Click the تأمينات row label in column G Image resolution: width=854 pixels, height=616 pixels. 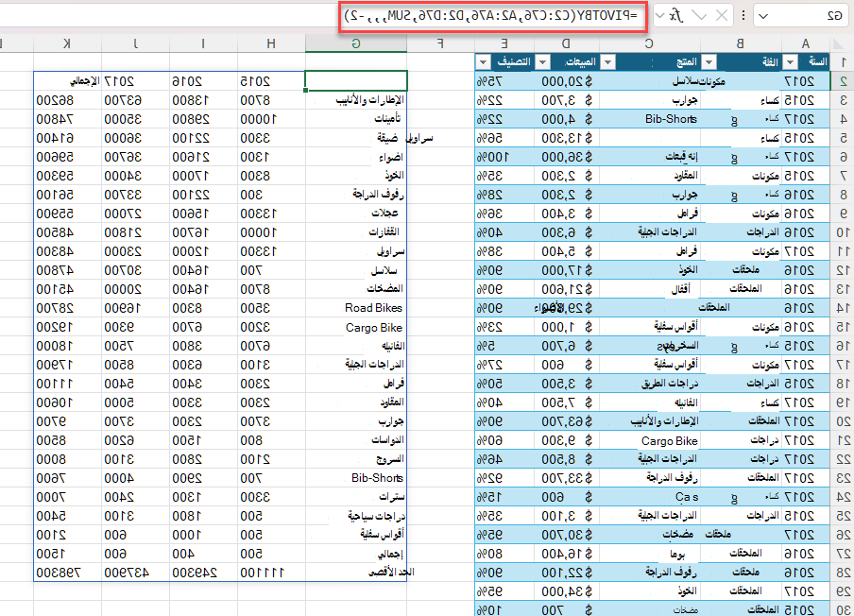point(387,119)
